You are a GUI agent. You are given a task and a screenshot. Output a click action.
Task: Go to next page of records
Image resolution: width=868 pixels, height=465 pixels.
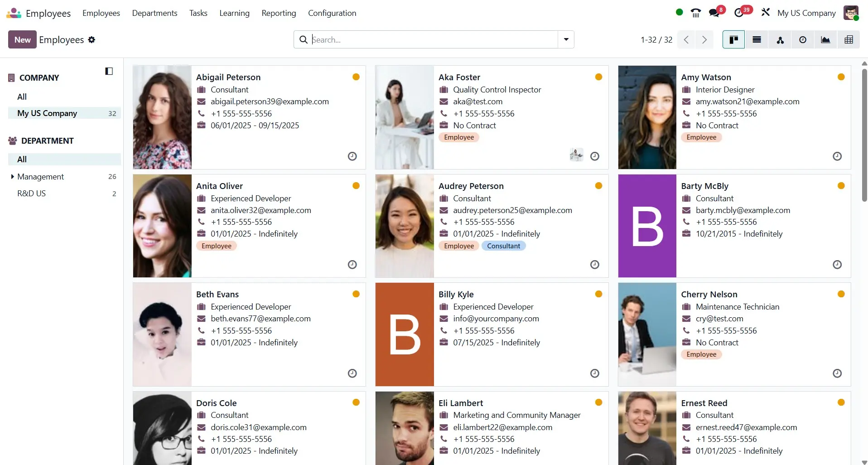(704, 40)
